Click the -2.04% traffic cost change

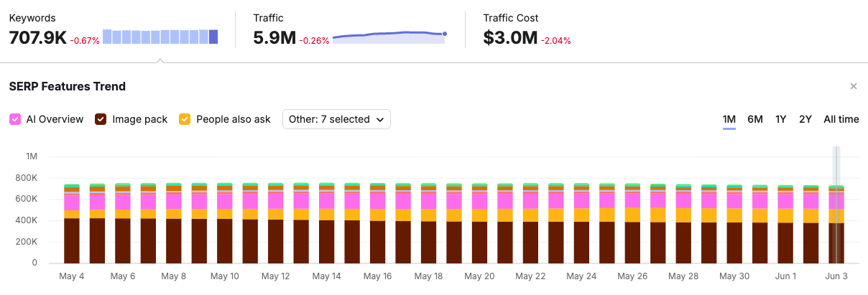click(556, 40)
